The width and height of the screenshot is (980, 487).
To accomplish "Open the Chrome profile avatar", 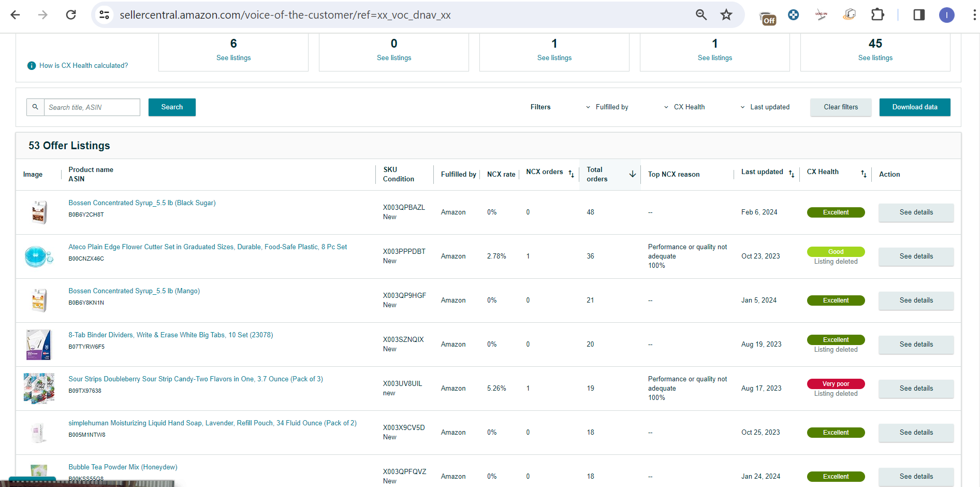I will 947,15.
